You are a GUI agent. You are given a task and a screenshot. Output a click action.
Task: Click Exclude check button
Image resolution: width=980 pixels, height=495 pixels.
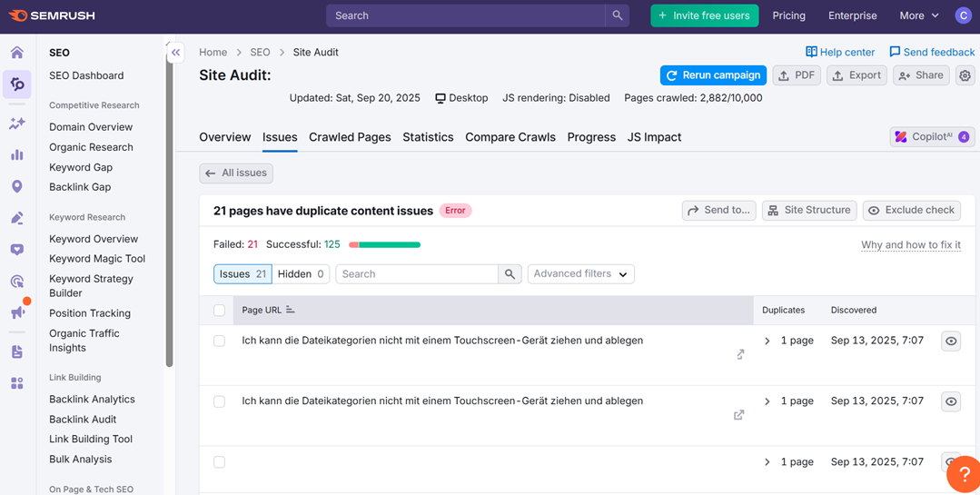tap(912, 210)
